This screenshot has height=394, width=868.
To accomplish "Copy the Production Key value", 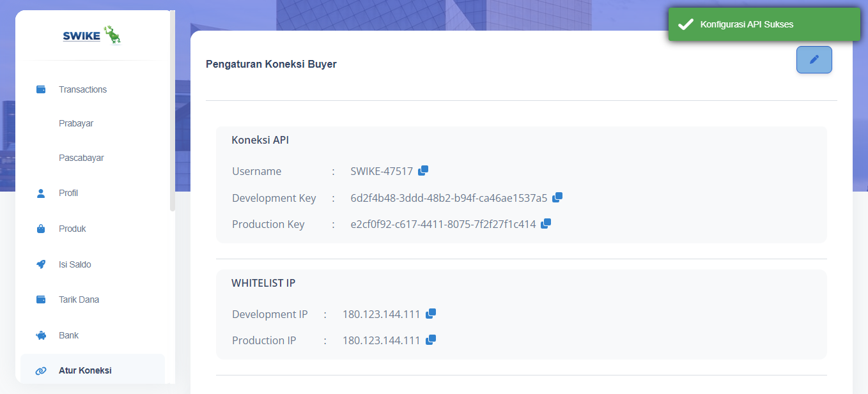I will pyautogui.click(x=546, y=224).
